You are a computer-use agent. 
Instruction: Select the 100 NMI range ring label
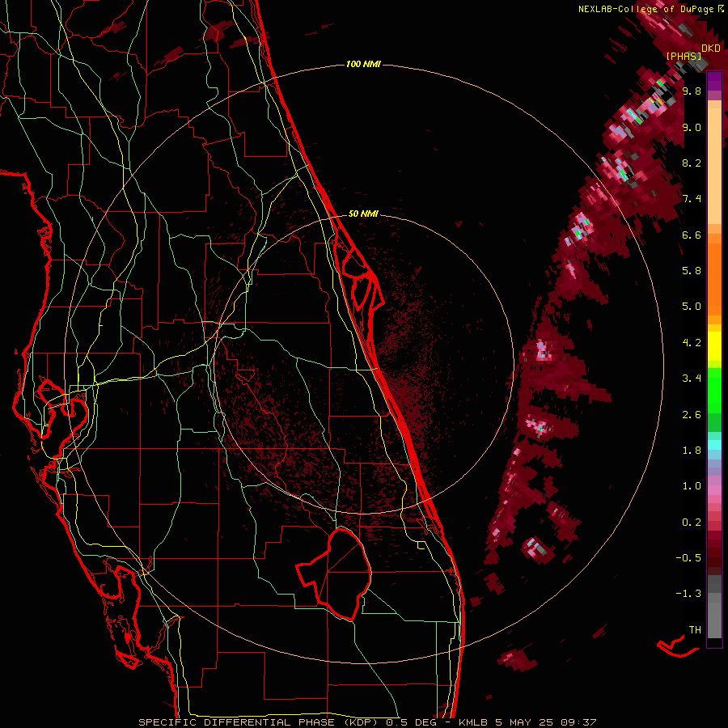pos(363,64)
